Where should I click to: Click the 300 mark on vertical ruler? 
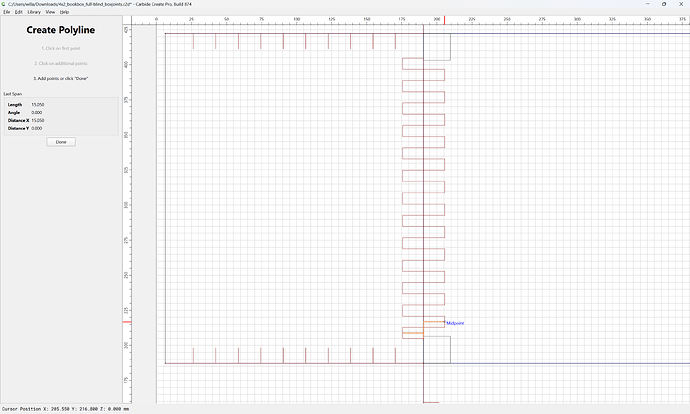point(126,205)
